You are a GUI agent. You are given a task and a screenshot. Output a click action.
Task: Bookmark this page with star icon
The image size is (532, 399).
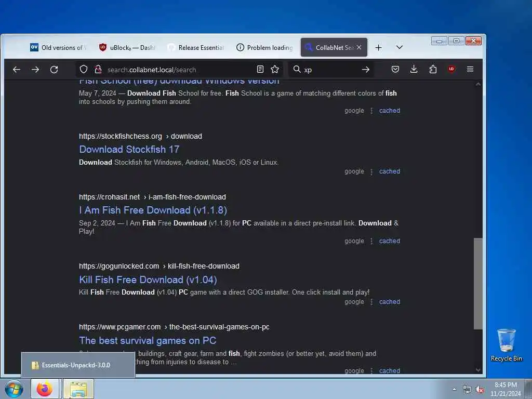(x=275, y=69)
